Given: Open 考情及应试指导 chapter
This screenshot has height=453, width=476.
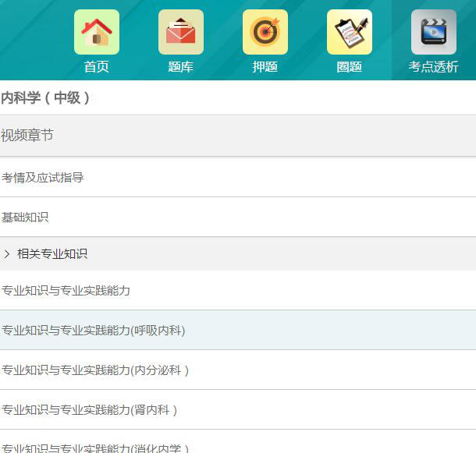Looking at the screenshot, I should click(43, 178).
